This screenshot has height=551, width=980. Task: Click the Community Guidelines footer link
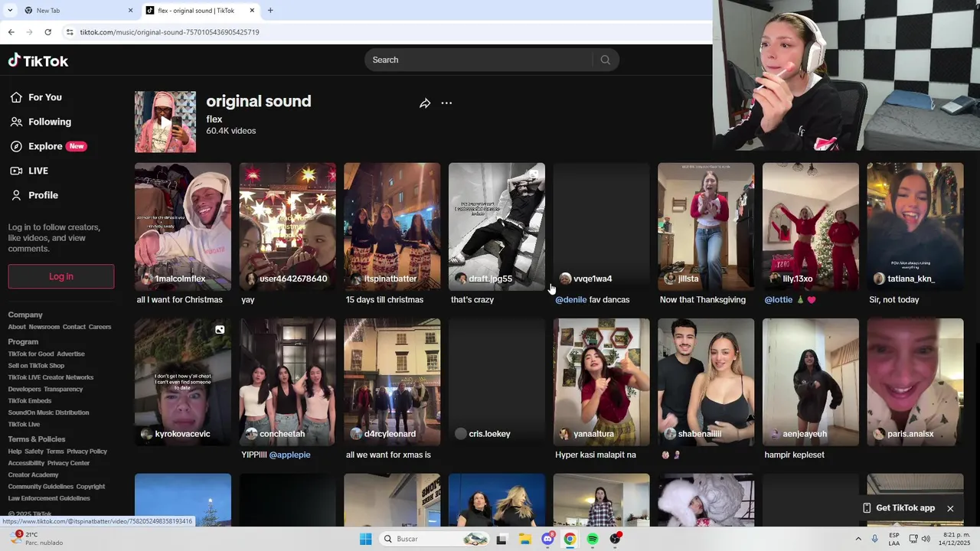[x=41, y=487]
